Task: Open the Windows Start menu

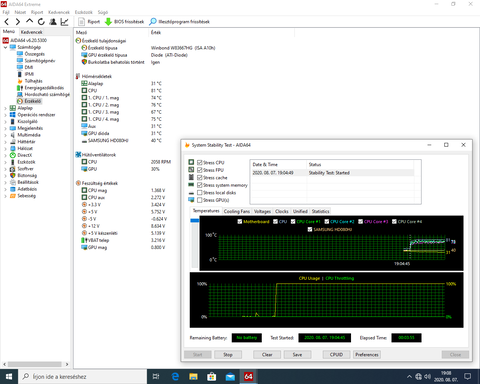Action: coord(9,377)
